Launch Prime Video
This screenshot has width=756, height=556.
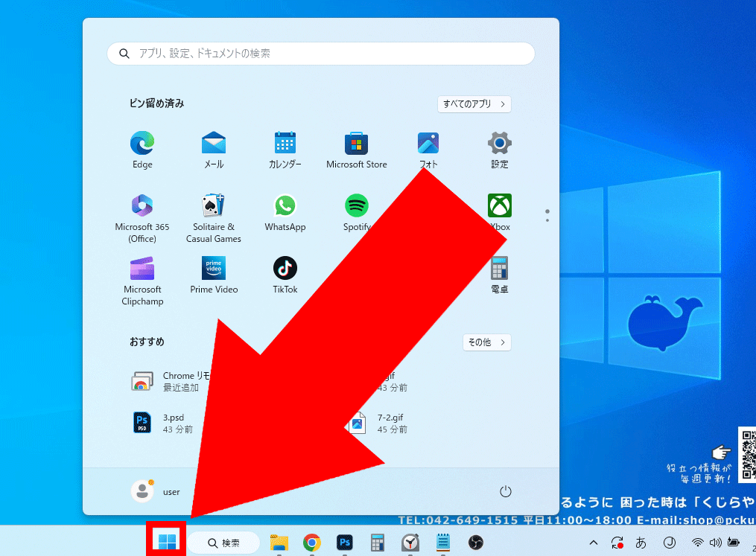tap(214, 275)
